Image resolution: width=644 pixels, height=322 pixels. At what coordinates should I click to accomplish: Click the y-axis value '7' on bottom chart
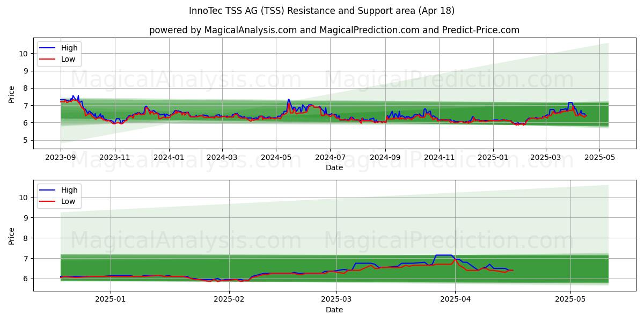(26, 259)
